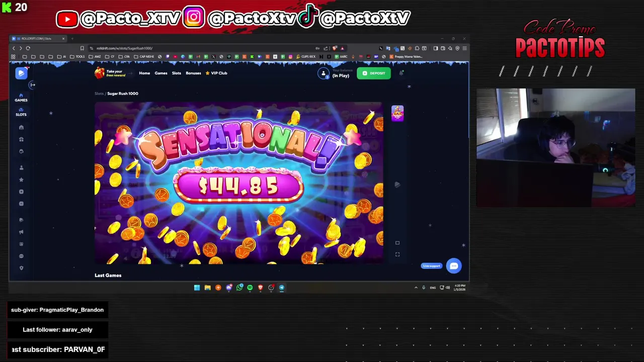This screenshot has height=362, width=644.
Task: Toggle the browser sidebar panel icon
Action: (436, 48)
